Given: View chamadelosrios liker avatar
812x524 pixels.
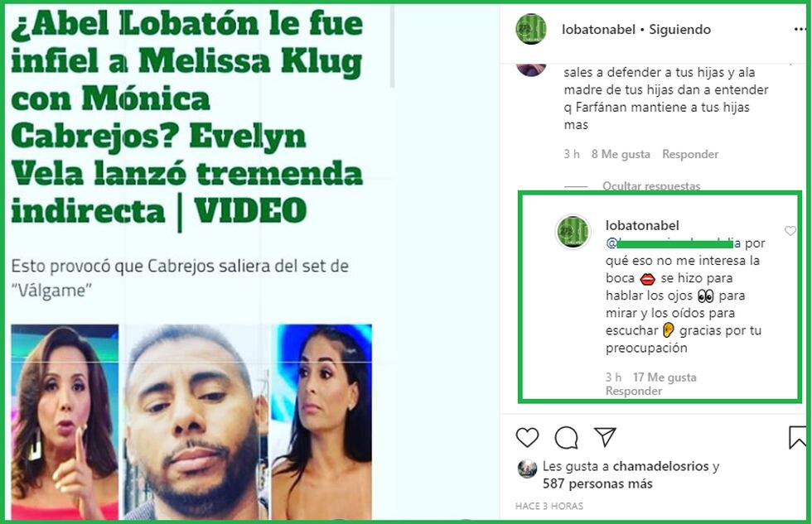Looking at the screenshot, I should coord(527,469).
